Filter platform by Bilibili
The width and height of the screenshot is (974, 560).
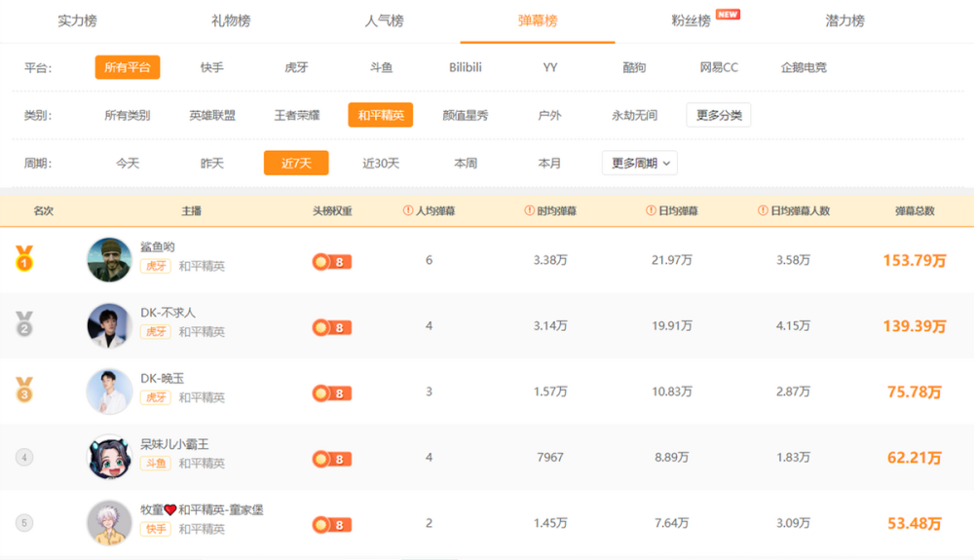coord(466,67)
